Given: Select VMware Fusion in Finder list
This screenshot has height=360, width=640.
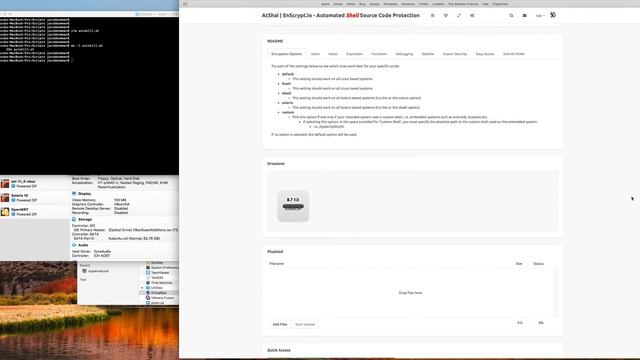Looking at the screenshot, I should click(x=162, y=298).
